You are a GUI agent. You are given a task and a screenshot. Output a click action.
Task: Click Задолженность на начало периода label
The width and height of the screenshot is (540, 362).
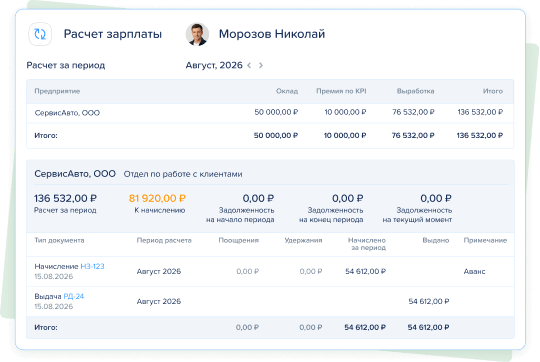240,215
